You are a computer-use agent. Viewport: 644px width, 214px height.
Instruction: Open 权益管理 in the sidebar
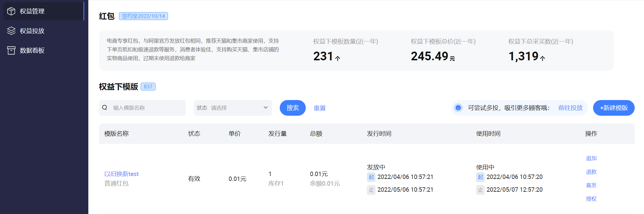click(43, 11)
